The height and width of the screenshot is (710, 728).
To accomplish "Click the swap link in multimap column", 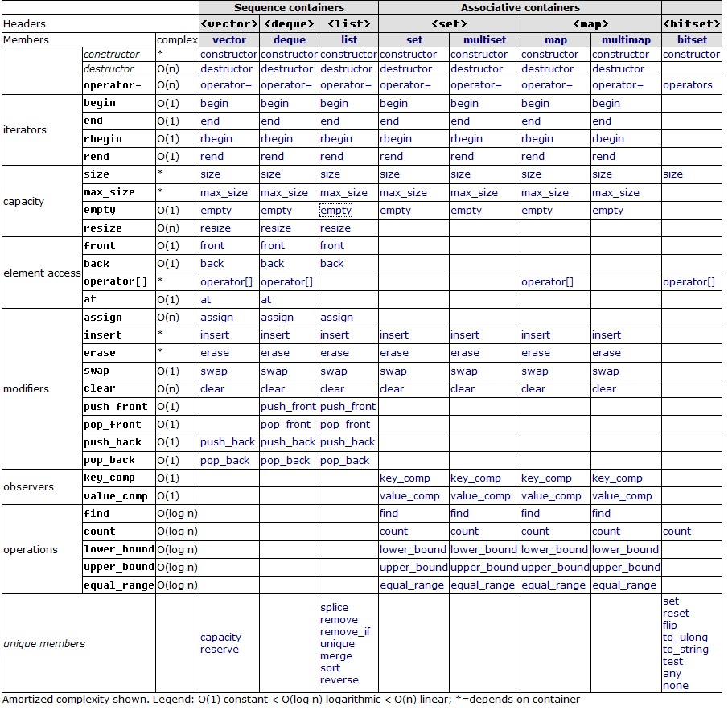I will click(x=606, y=371).
